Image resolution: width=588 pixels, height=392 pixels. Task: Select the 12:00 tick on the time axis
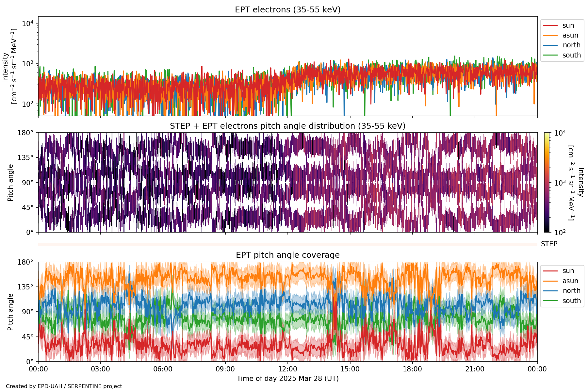pyautogui.click(x=287, y=369)
